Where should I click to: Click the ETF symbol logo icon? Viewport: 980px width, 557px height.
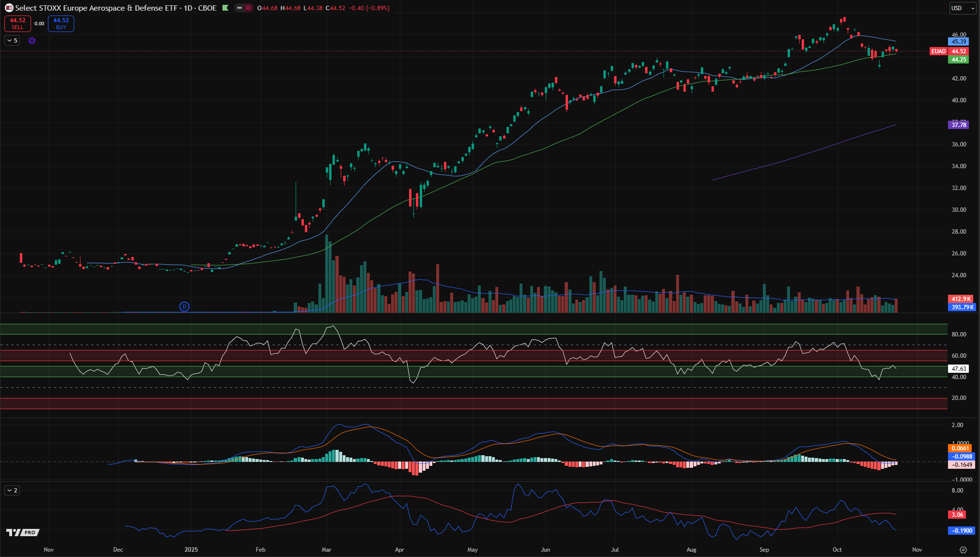click(9, 8)
